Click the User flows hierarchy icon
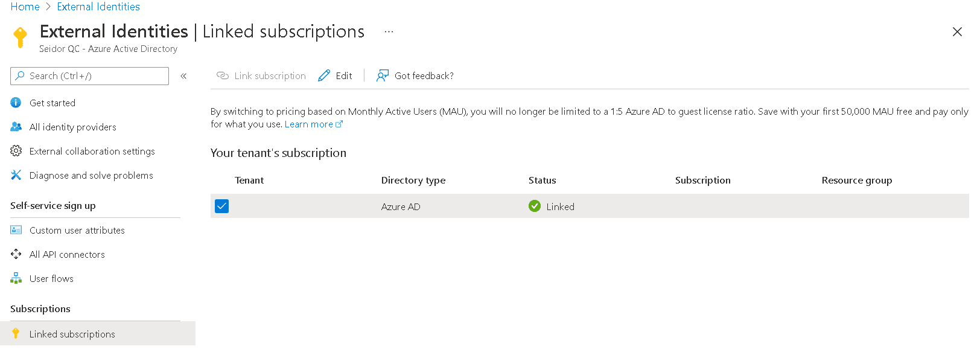Image resolution: width=980 pixels, height=355 pixels. click(16, 278)
